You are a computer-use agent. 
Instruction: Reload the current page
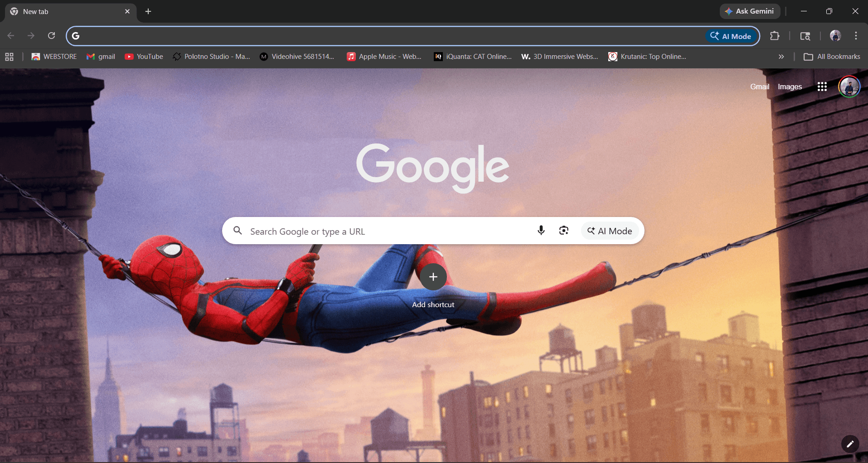pos(51,36)
